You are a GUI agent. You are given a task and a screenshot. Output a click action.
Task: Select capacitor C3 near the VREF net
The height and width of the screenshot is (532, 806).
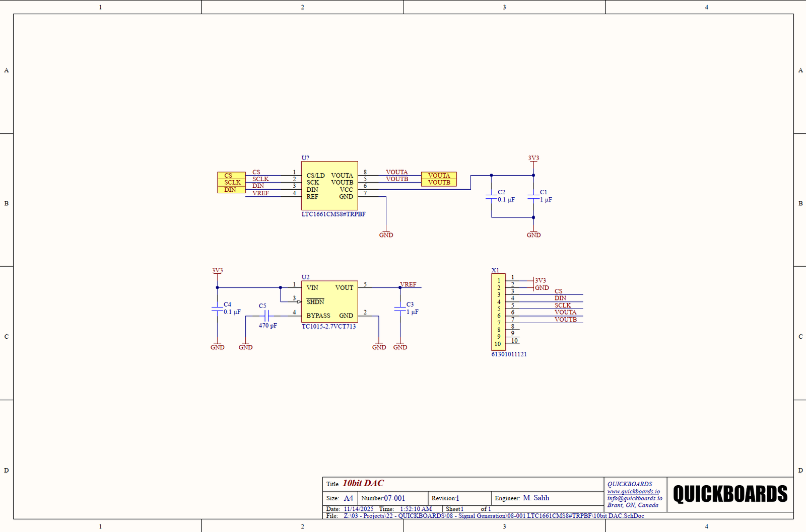point(400,309)
